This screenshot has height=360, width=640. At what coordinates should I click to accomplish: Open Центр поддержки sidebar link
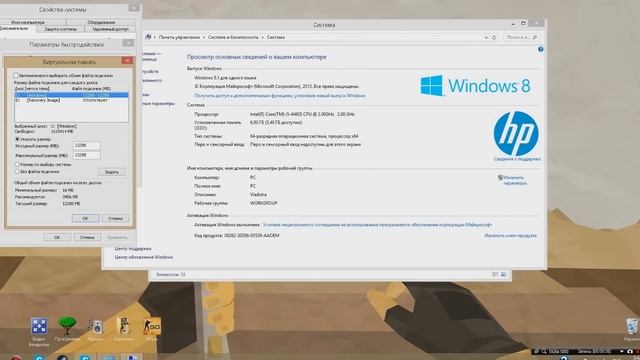click(133, 249)
